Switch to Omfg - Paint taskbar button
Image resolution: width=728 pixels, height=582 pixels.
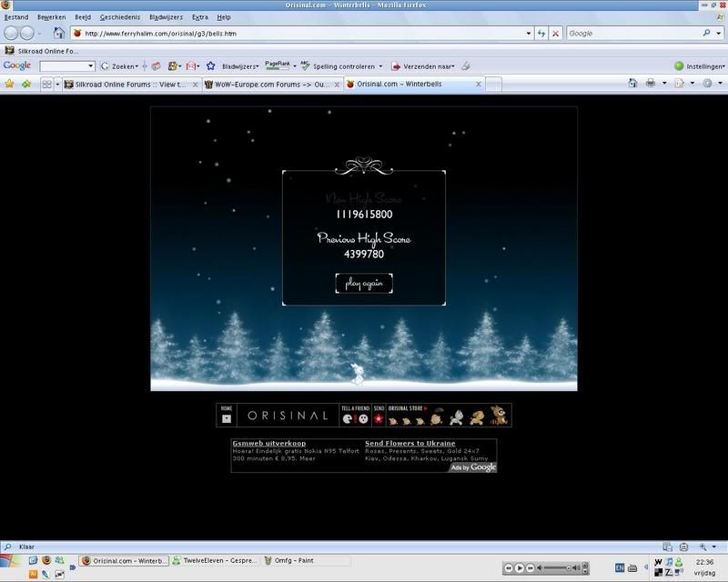coord(306,561)
